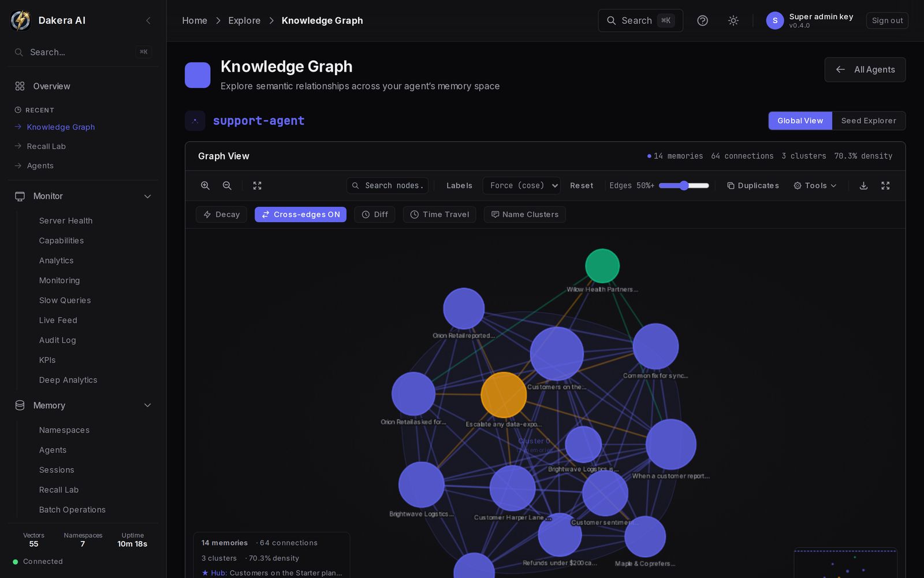Click the sidebar Search... field

(83, 52)
